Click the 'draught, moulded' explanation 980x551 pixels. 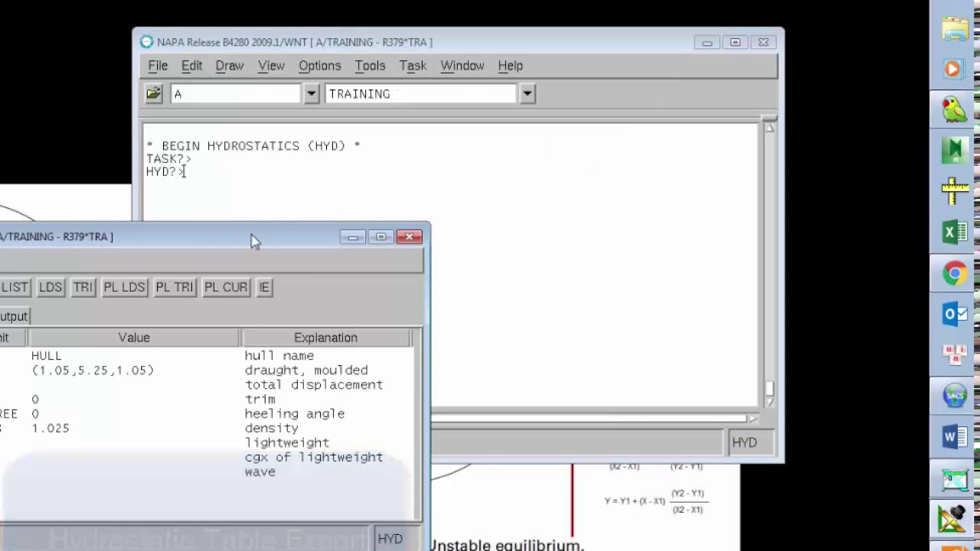pyautogui.click(x=306, y=370)
